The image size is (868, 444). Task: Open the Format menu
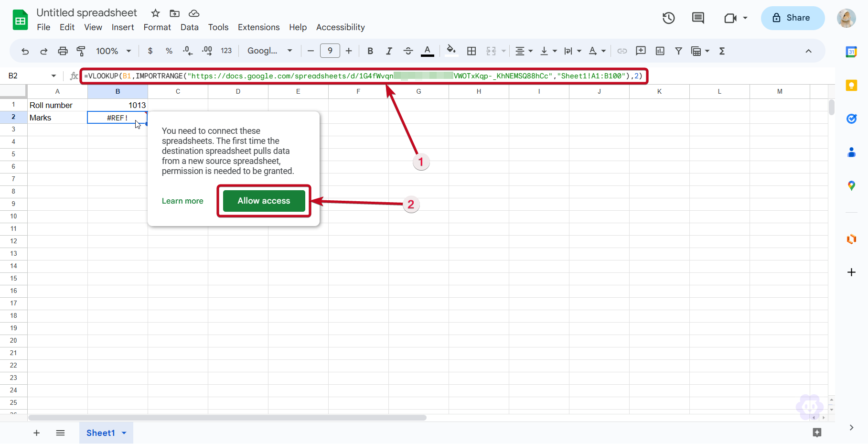pos(157,27)
